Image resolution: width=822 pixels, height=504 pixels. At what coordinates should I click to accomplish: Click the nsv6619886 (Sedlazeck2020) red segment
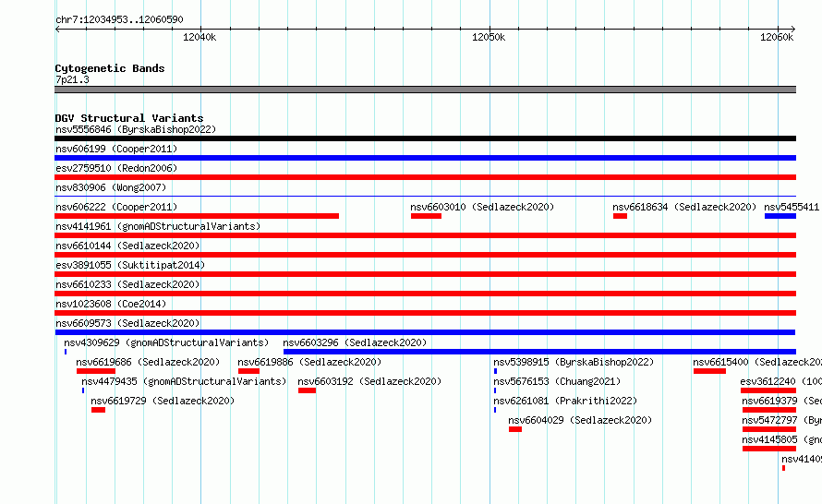(248, 371)
